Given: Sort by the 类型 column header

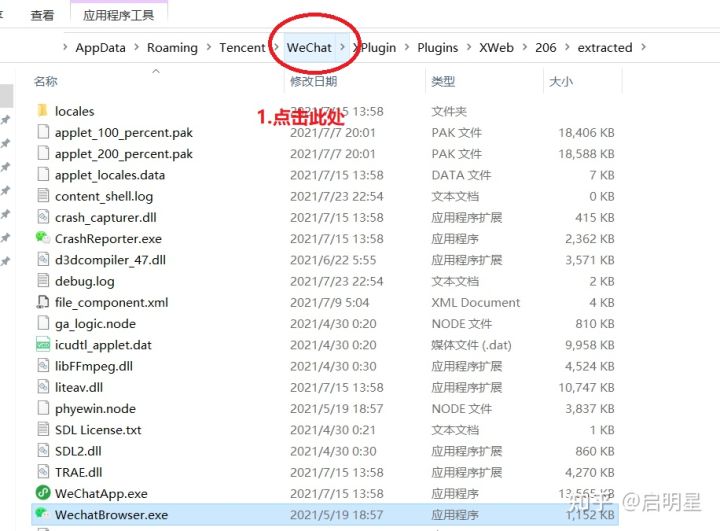Looking at the screenshot, I should [443, 81].
